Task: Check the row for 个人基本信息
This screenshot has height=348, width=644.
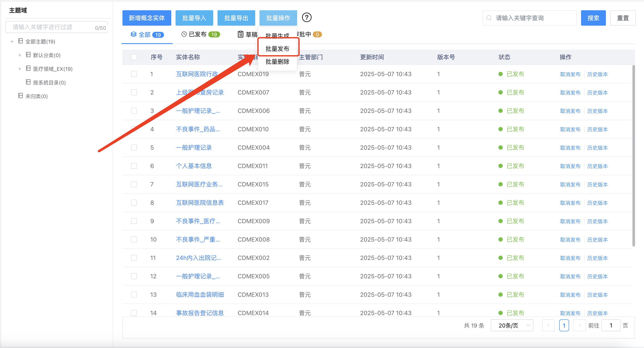Action: point(134,166)
